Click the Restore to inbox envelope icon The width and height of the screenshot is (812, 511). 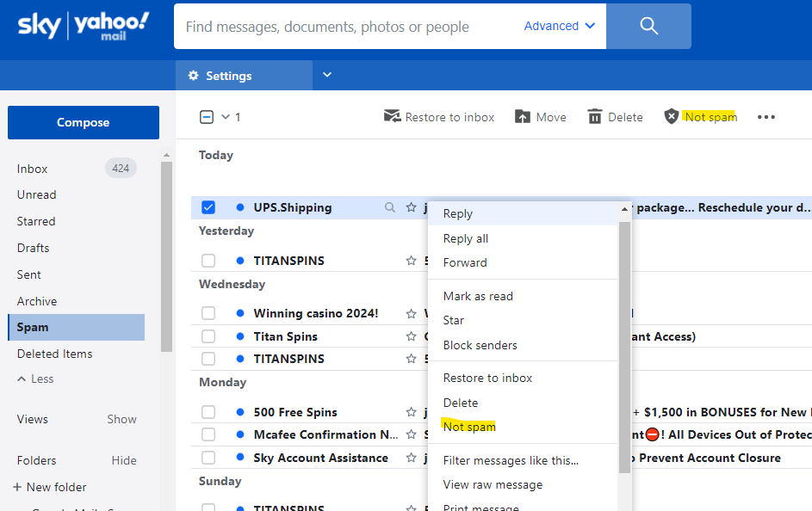coord(392,116)
